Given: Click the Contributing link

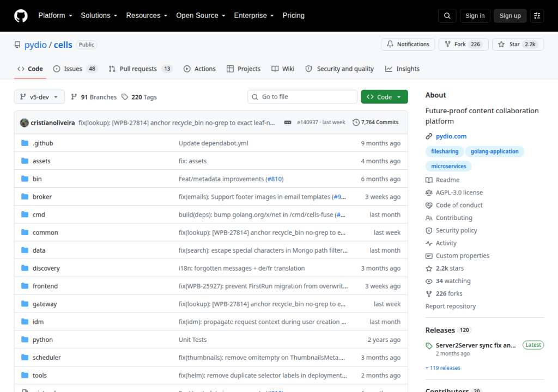Looking at the screenshot, I should pos(454,218).
